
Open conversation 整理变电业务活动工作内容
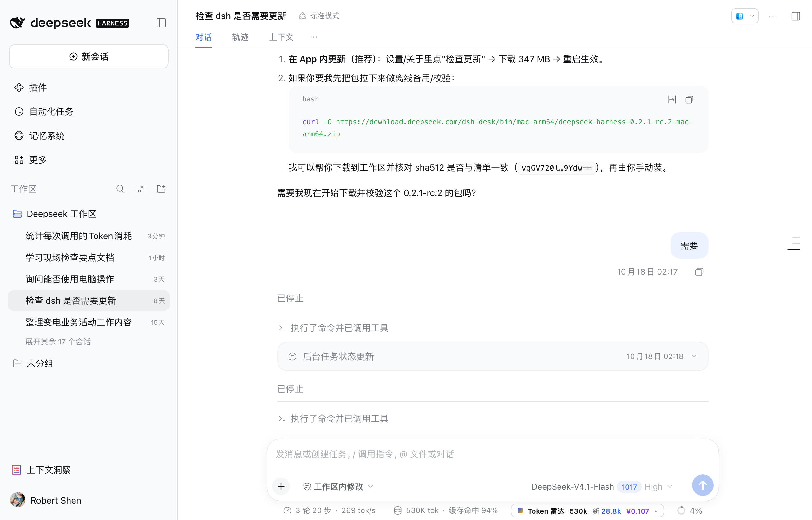point(88,322)
